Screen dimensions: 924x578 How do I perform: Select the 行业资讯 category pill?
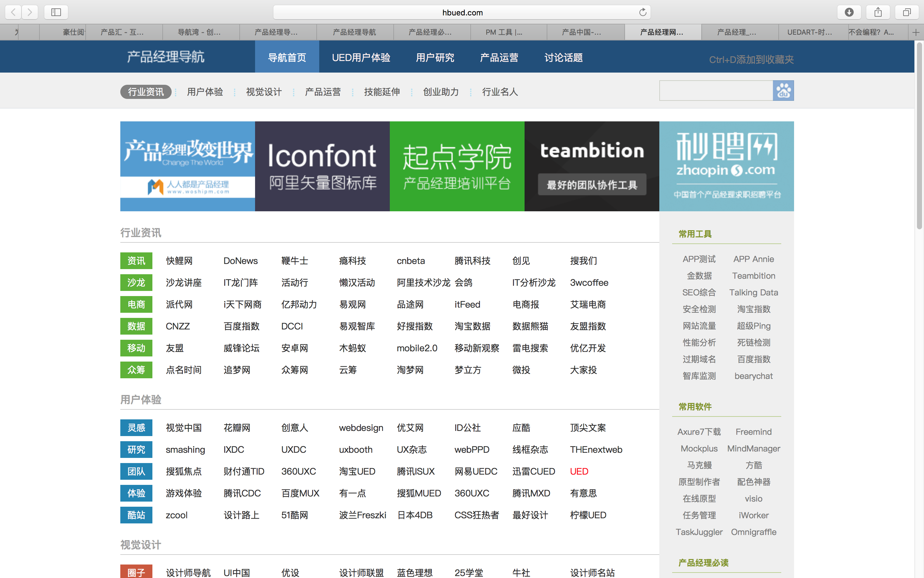(145, 92)
